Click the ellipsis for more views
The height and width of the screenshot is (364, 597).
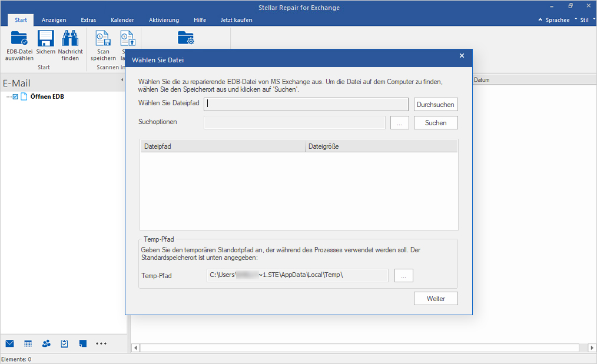(x=101, y=343)
